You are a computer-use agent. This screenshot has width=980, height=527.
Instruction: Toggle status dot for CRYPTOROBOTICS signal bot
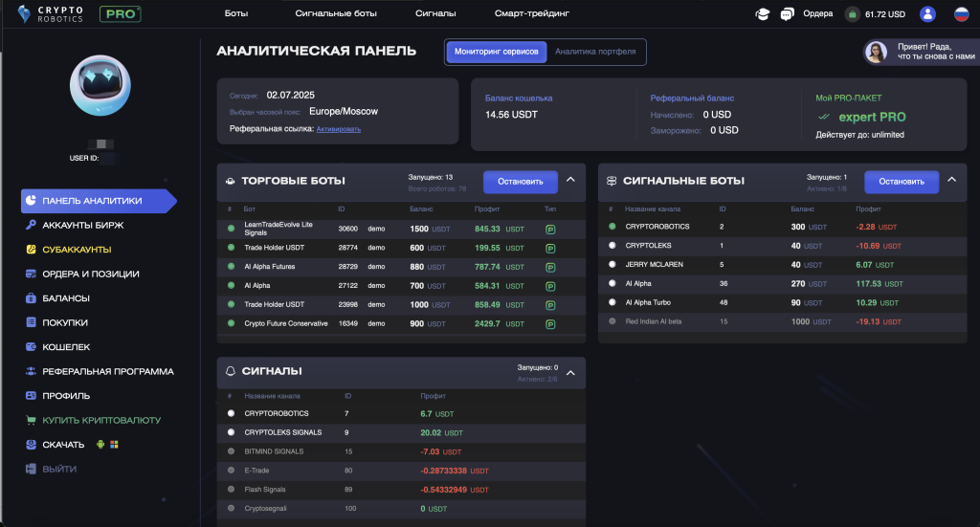[612, 227]
